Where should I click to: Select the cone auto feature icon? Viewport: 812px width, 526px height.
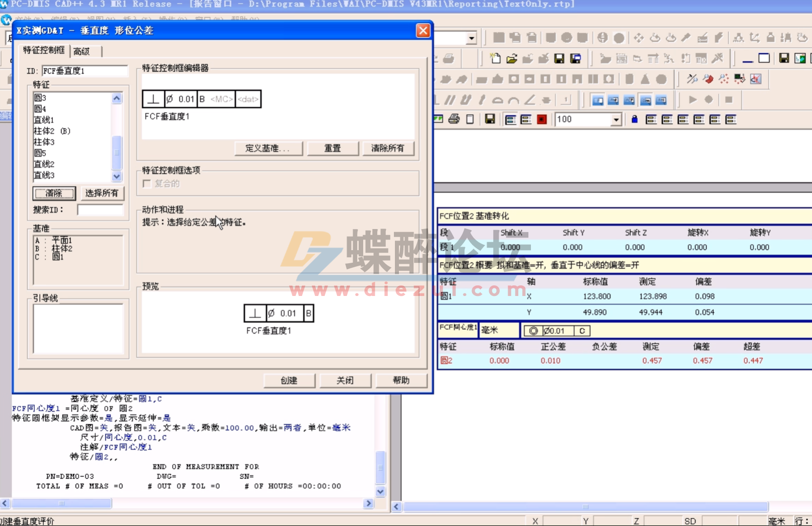point(644,79)
